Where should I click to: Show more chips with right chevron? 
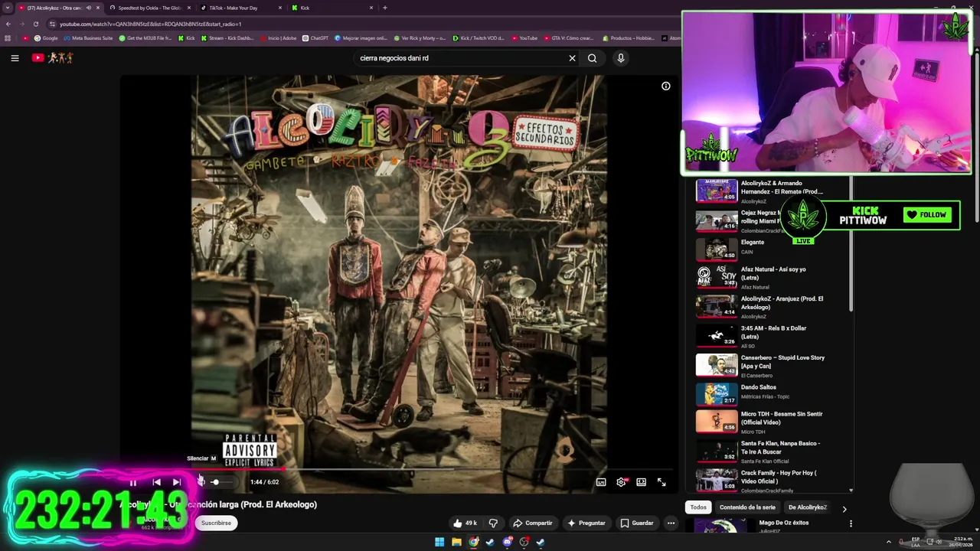point(844,508)
